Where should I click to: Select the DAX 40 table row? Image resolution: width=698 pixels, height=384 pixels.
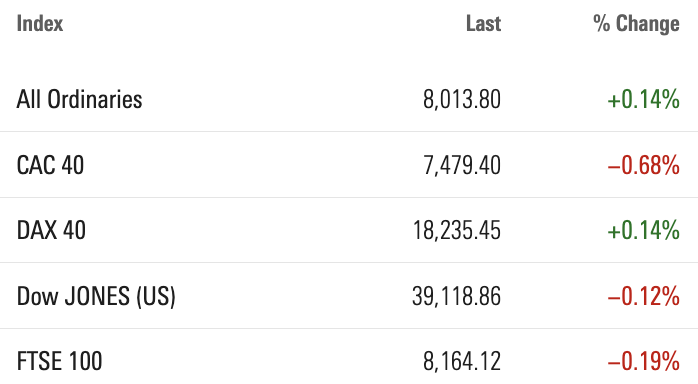point(349,230)
